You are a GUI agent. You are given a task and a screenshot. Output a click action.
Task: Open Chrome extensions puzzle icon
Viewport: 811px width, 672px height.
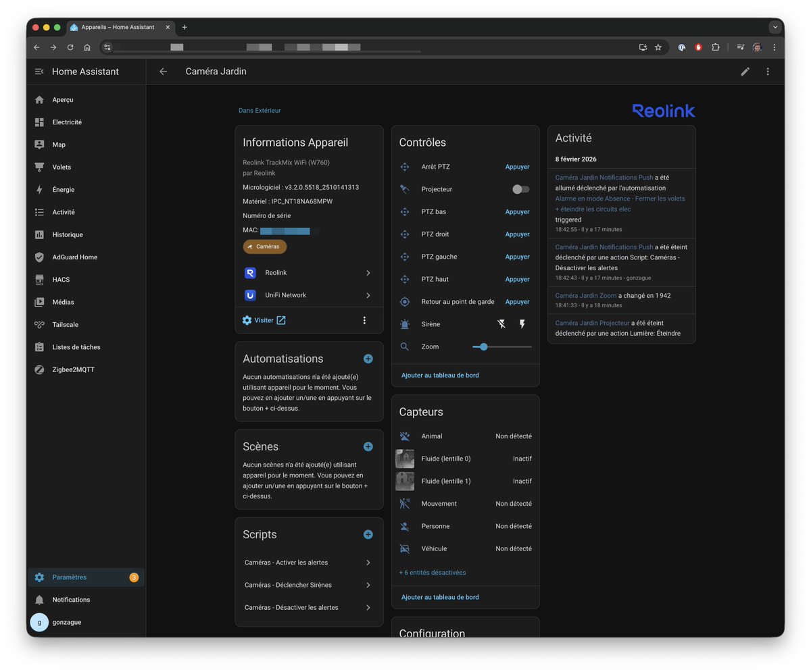(716, 47)
